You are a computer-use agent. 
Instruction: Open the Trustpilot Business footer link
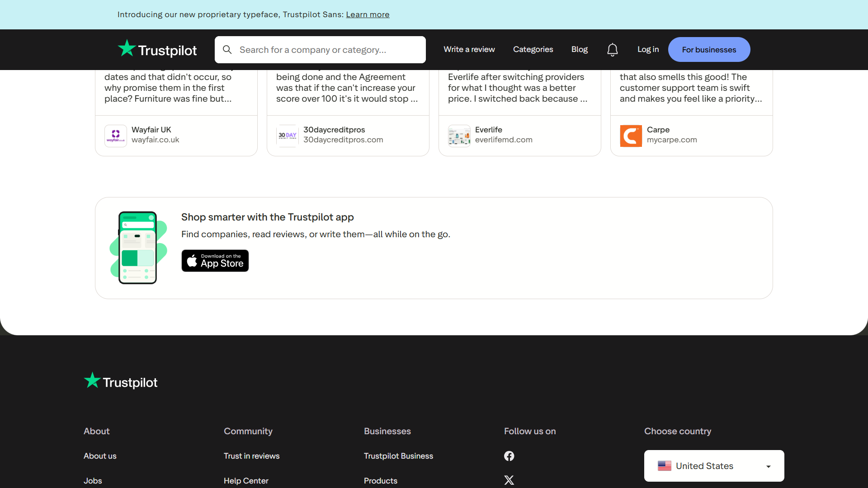click(398, 456)
